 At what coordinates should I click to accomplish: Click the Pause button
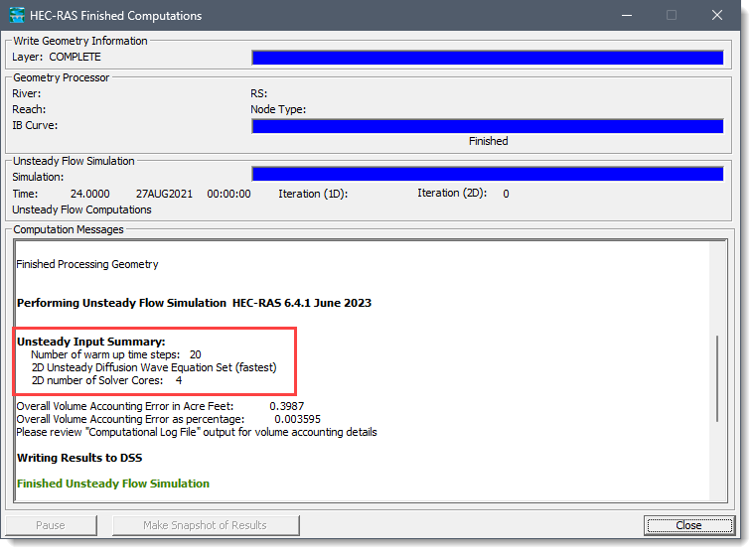(x=51, y=525)
